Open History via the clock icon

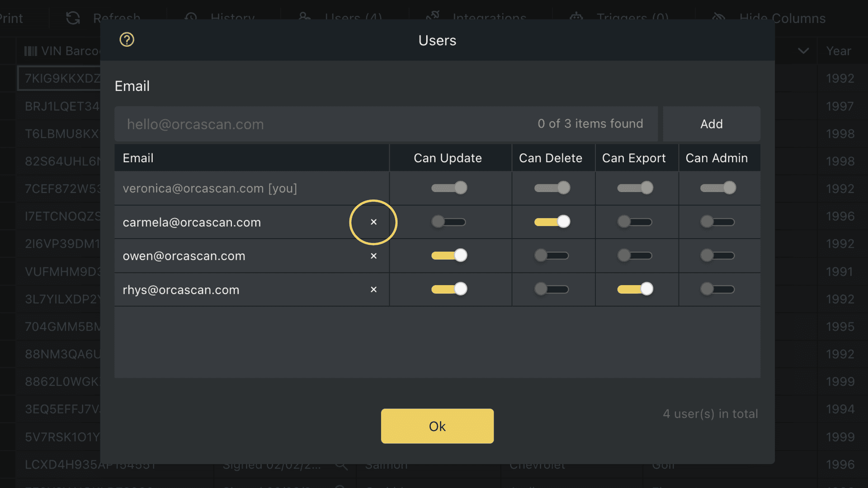pos(191,18)
